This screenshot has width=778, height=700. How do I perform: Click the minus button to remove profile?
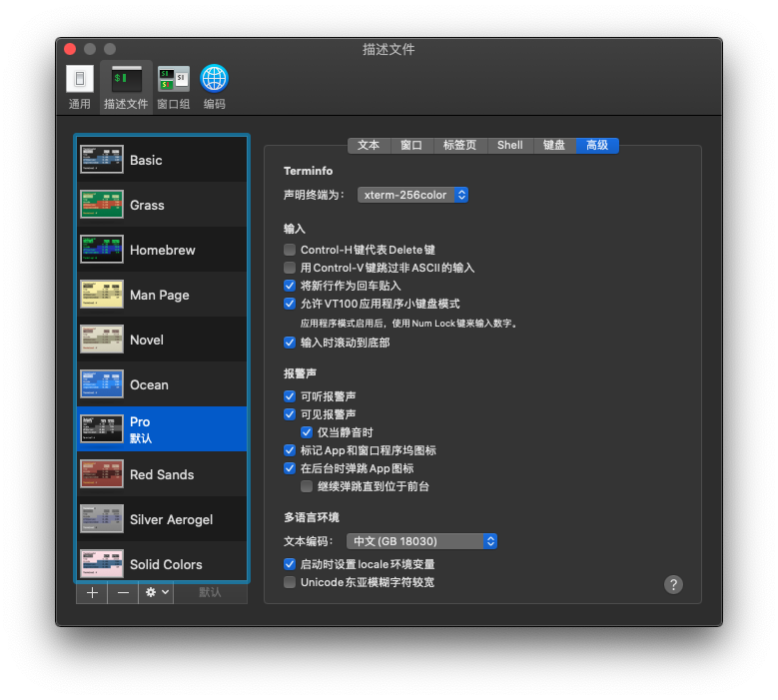click(123, 592)
